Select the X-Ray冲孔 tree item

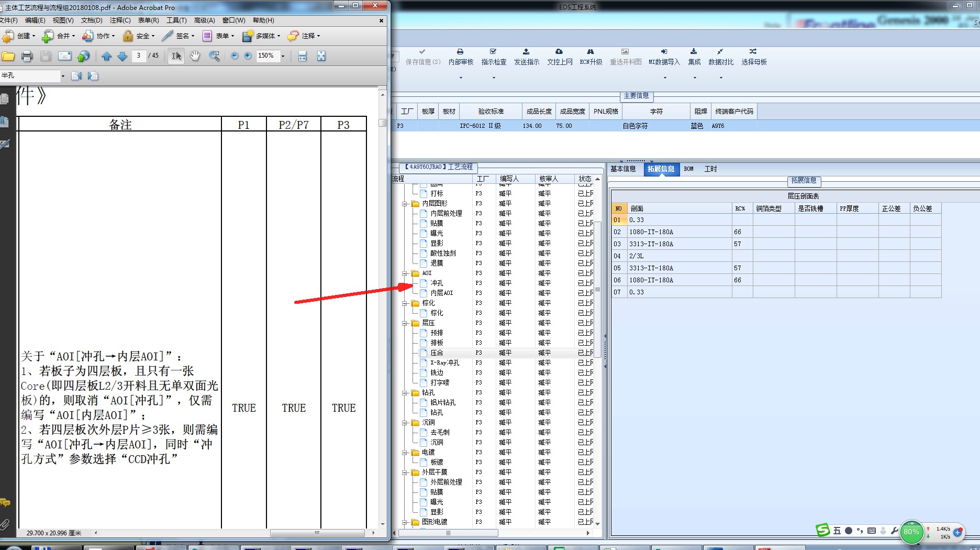445,363
